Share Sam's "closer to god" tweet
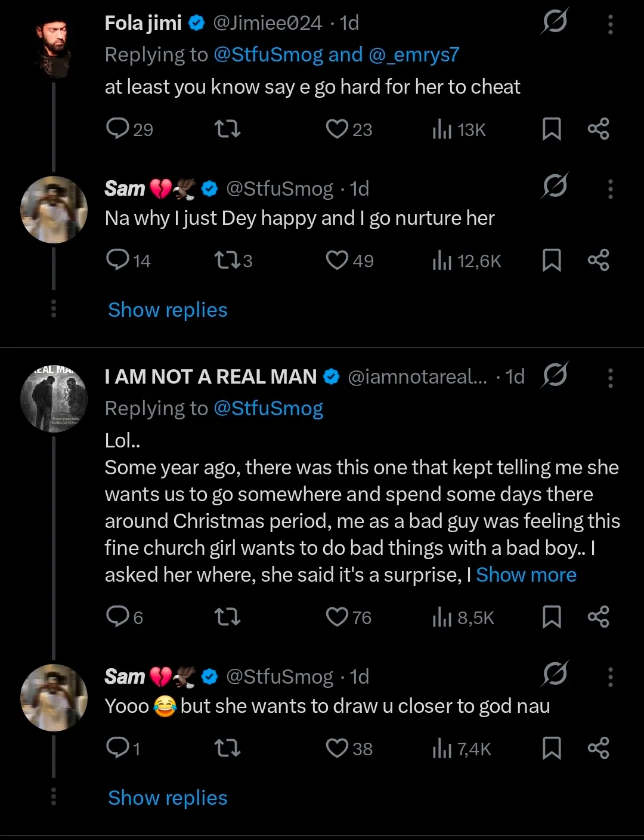The image size is (644, 840). pos(598,748)
